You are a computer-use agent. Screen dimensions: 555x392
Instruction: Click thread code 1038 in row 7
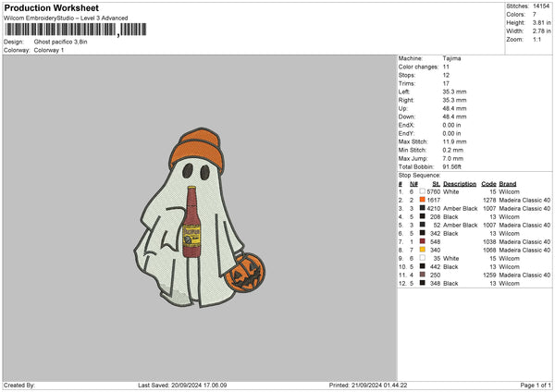(x=489, y=242)
